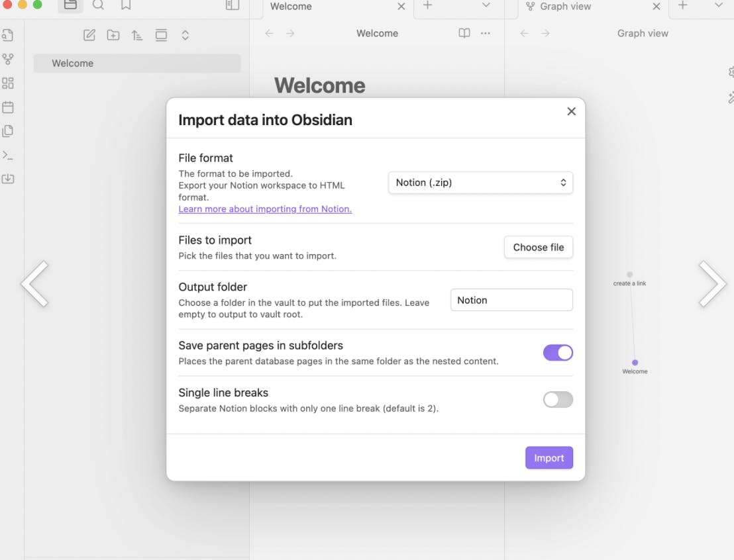Image resolution: width=734 pixels, height=560 pixels.
Task: Open the command palette ribbon icon
Action: point(8,155)
